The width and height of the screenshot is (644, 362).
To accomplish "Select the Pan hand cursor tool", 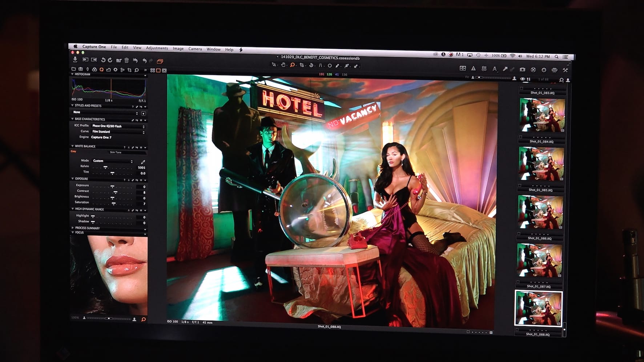I will [283, 65].
